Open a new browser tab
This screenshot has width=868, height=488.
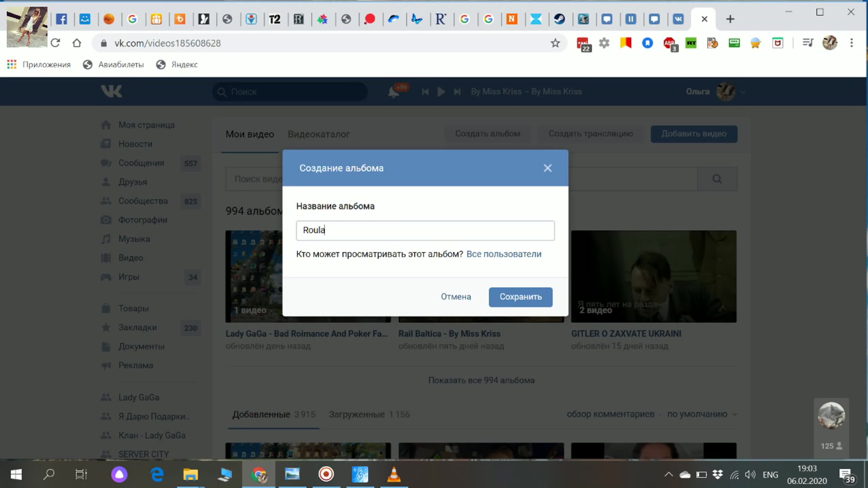(730, 19)
